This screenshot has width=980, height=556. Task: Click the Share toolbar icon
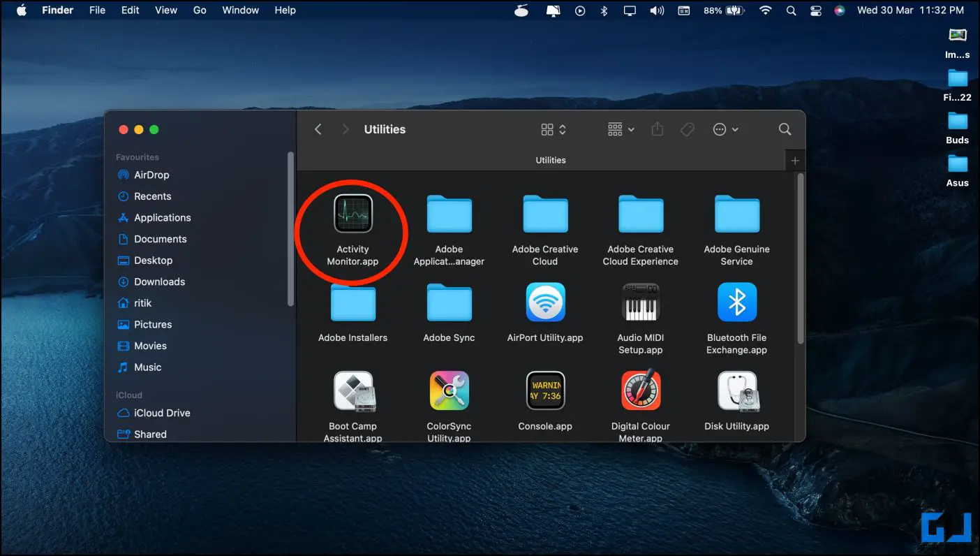tap(657, 129)
